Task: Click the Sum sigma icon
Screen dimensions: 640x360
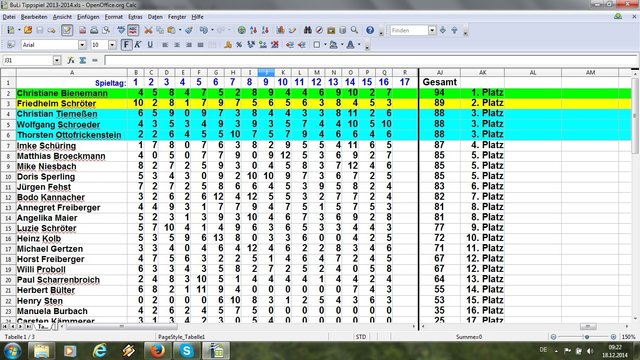Action: (x=83, y=60)
